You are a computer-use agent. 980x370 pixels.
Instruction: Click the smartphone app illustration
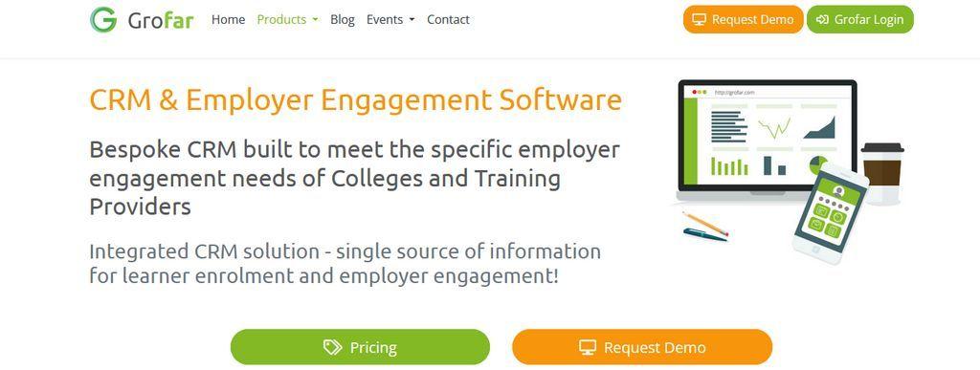click(x=830, y=213)
